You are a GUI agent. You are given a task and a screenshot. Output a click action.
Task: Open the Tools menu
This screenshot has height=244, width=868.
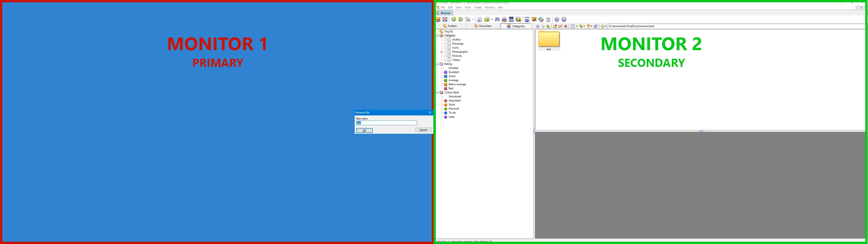point(467,7)
